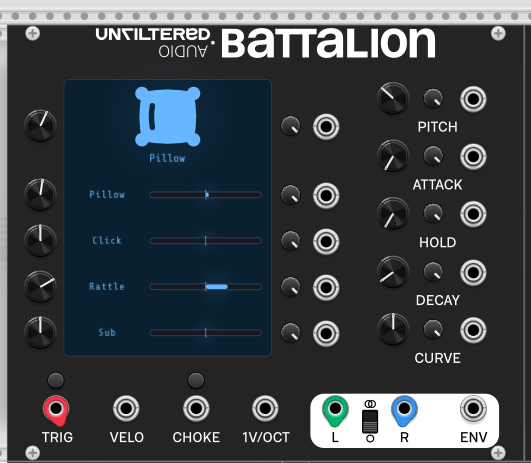Click the CURVE CV input jack

tap(473, 330)
